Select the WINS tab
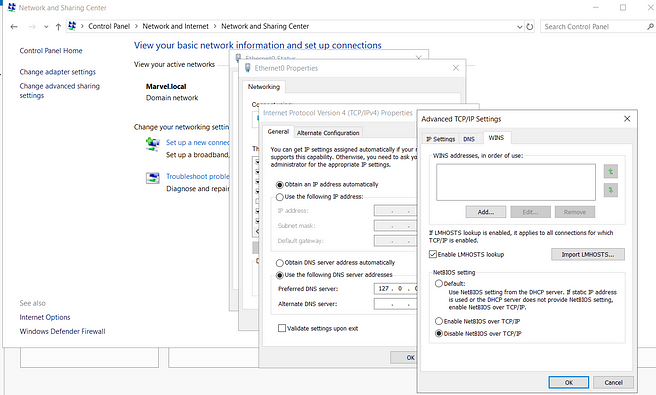The width and height of the screenshot is (656, 395). 496,138
